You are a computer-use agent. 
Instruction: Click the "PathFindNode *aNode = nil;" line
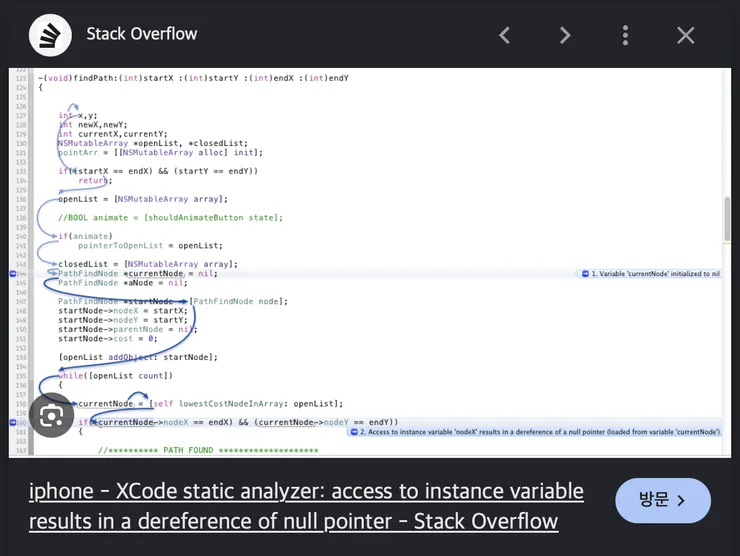point(123,283)
